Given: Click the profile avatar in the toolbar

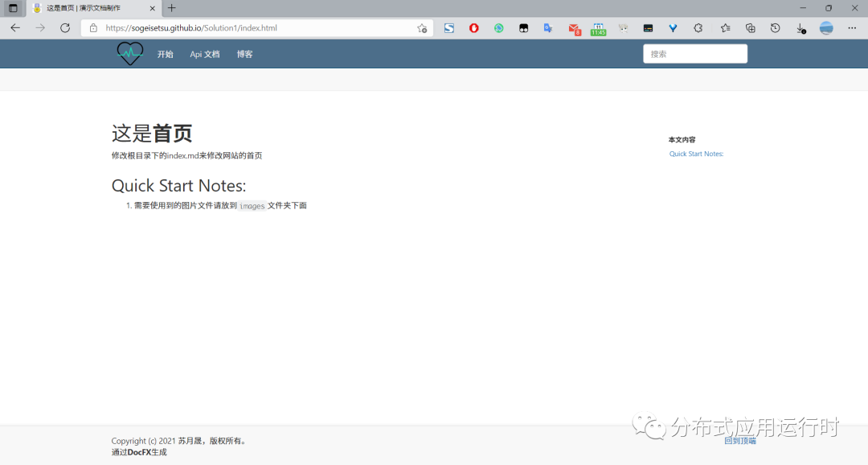Looking at the screenshot, I should (826, 27).
